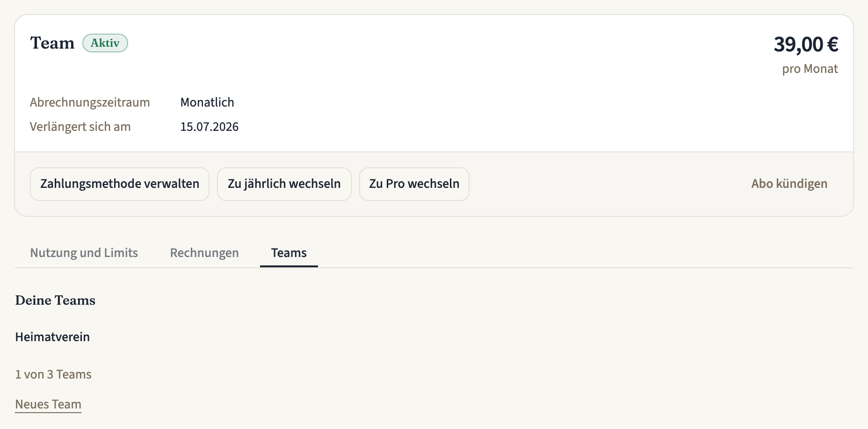This screenshot has width=868, height=429.
Task: Click the Abrechnungszeitraum label
Action: 90,102
